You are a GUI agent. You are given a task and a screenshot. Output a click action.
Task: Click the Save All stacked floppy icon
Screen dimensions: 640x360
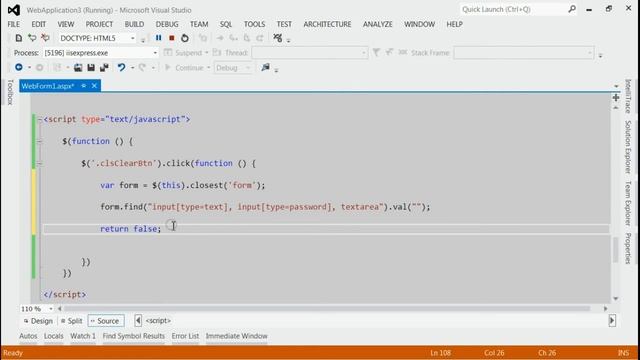(x=104, y=67)
